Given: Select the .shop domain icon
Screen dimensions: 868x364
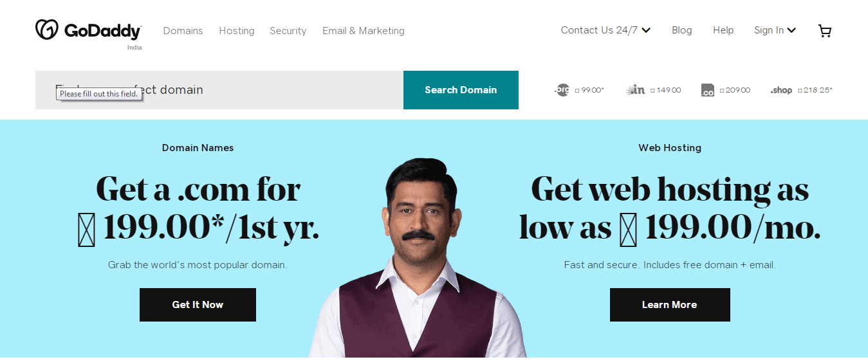Looking at the screenshot, I should coord(781,90).
